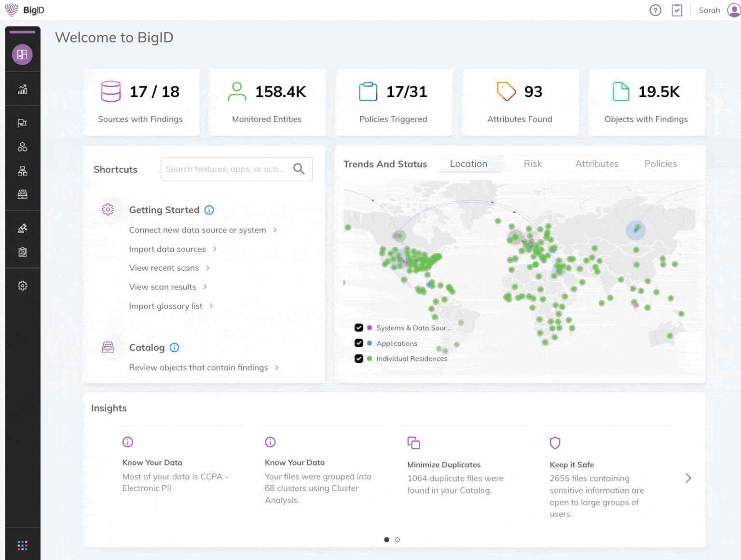Toggle the Applications map checkbox
Viewport: 741px width, 560px height.
point(358,343)
